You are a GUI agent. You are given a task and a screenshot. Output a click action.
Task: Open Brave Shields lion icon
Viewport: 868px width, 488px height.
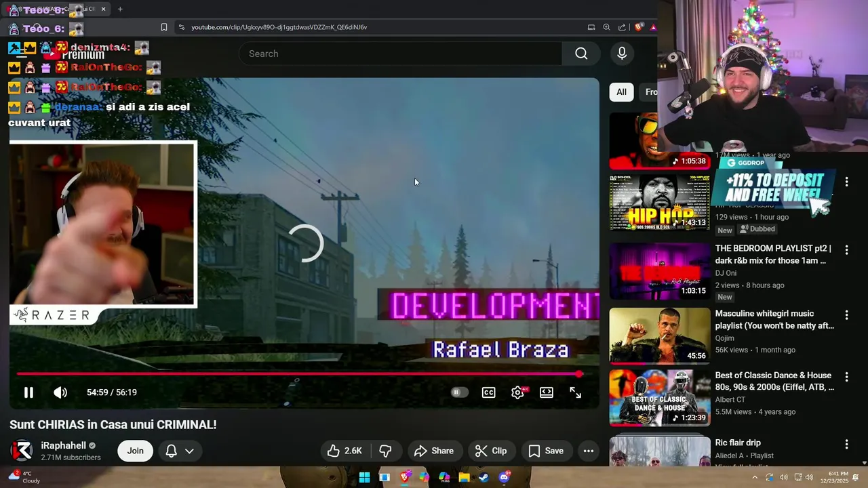click(638, 27)
